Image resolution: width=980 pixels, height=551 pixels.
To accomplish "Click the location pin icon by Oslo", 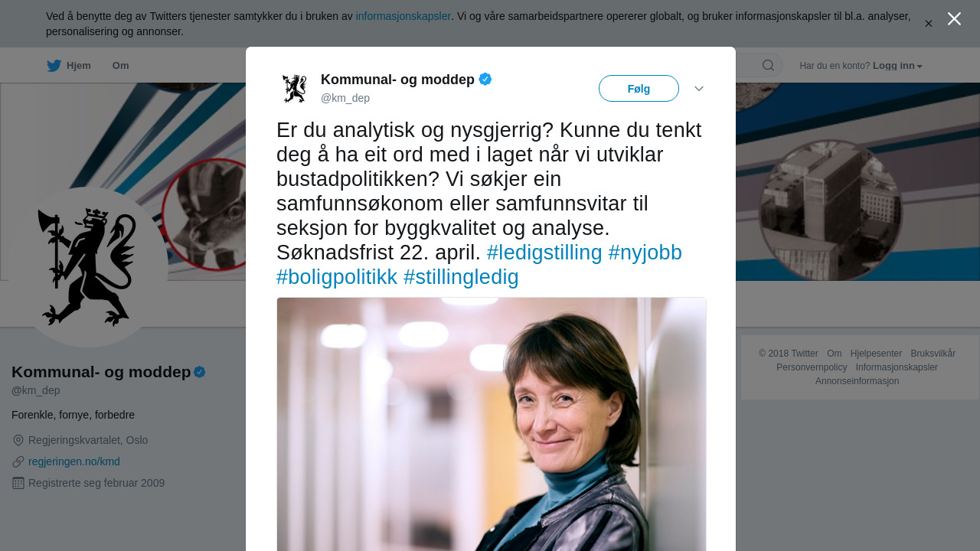I will 18,440.
